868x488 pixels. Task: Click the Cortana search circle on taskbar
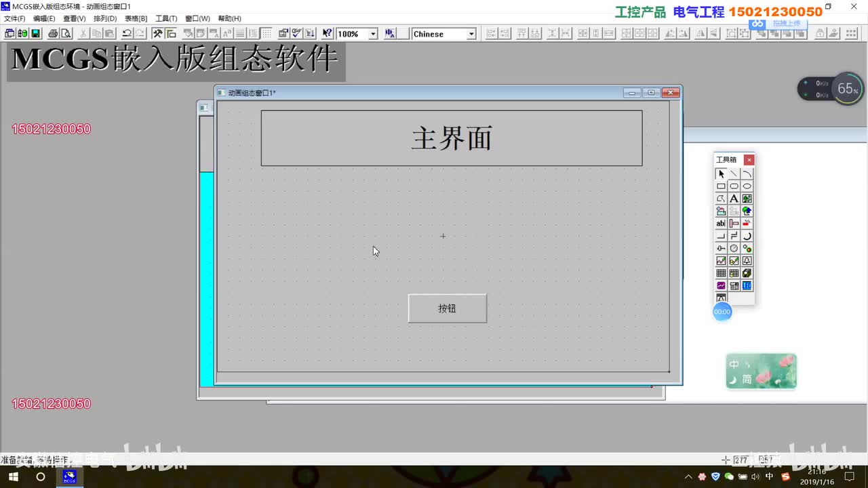[x=41, y=477]
